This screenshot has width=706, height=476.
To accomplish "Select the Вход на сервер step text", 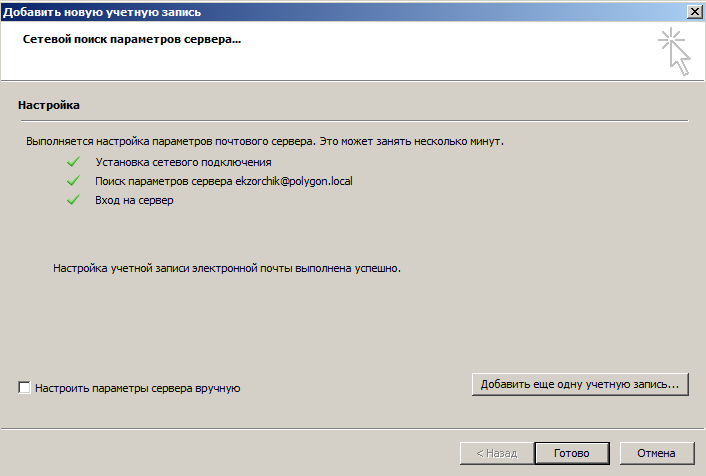I will (x=134, y=200).
